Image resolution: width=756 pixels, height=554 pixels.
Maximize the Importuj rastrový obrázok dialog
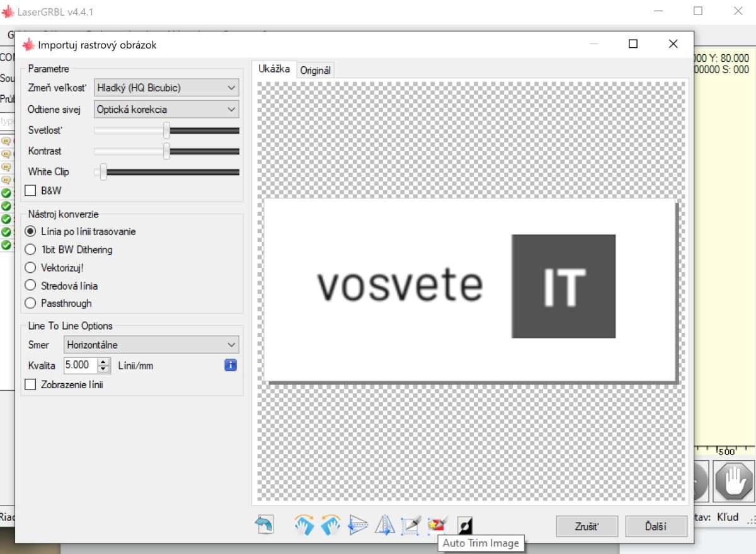(633, 44)
